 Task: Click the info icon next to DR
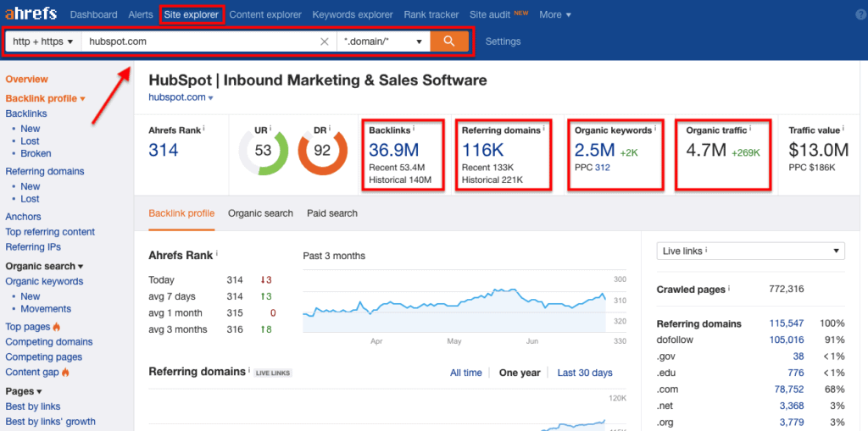click(330, 129)
